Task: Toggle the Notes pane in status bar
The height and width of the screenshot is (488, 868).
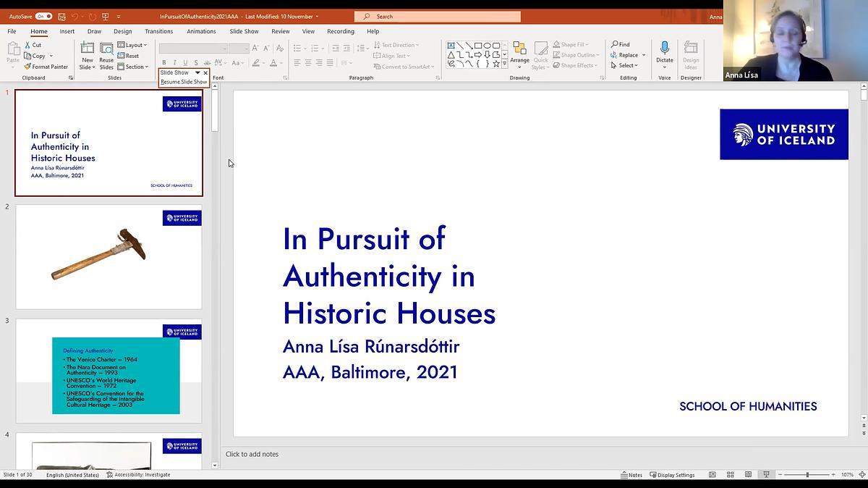Action: 631,475
